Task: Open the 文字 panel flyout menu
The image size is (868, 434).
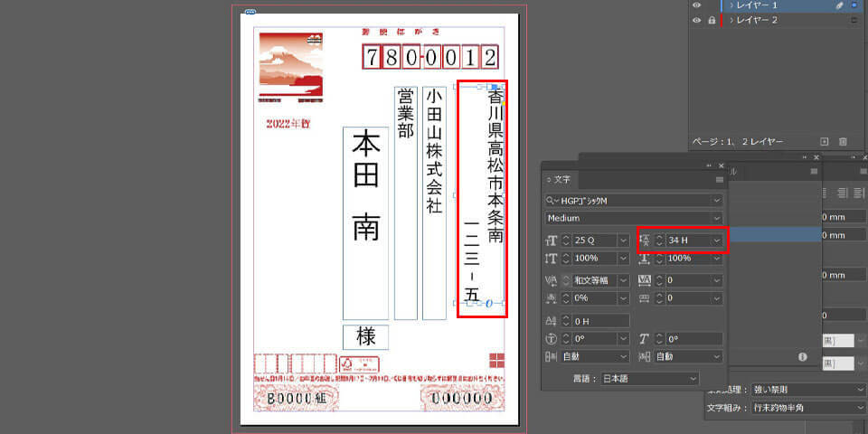Action: pyautogui.click(x=719, y=179)
